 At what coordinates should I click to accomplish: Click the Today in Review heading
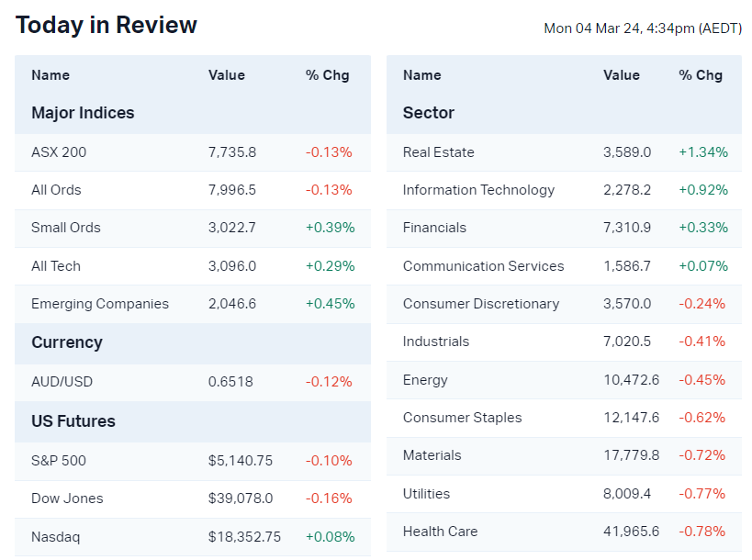coord(107,25)
